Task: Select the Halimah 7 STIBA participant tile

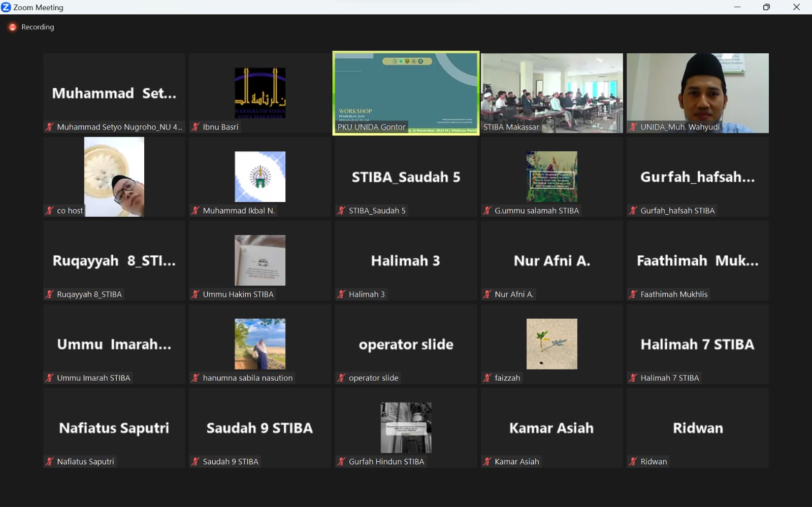Action: [697, 344]
